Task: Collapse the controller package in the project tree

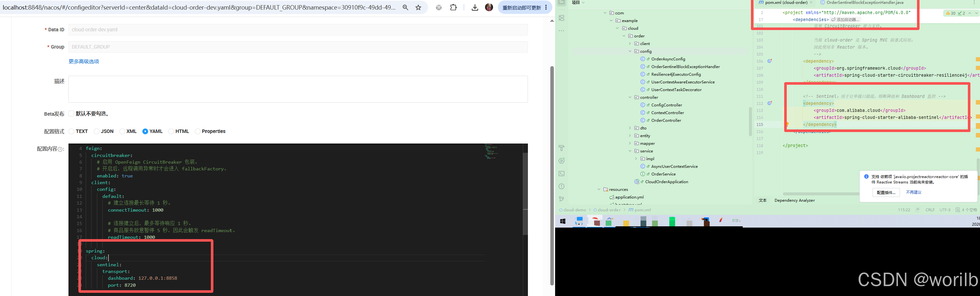Action: point(630,97)
